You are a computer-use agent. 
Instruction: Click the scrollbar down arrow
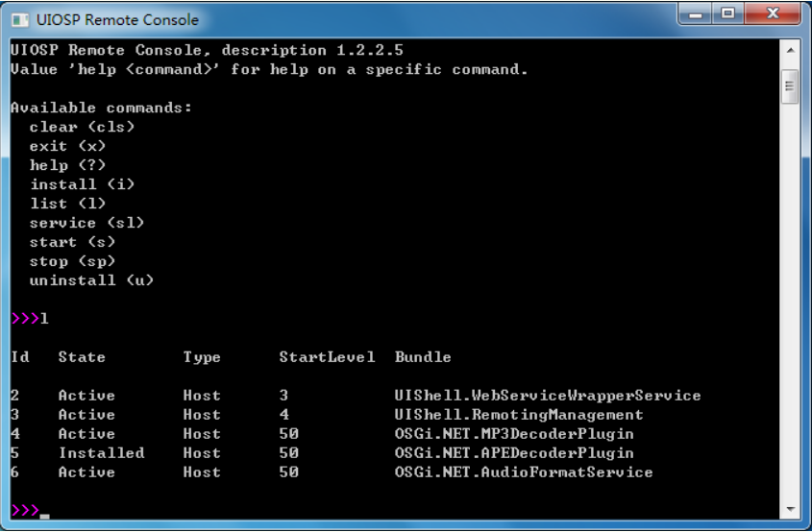790,509
